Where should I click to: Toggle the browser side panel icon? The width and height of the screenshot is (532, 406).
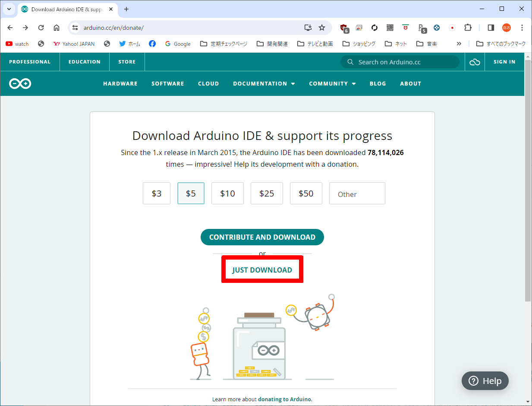(x=491, y=28)
